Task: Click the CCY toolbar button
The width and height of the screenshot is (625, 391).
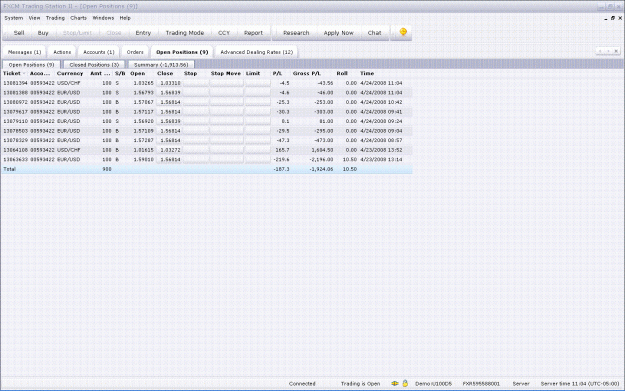Action: 224,33
